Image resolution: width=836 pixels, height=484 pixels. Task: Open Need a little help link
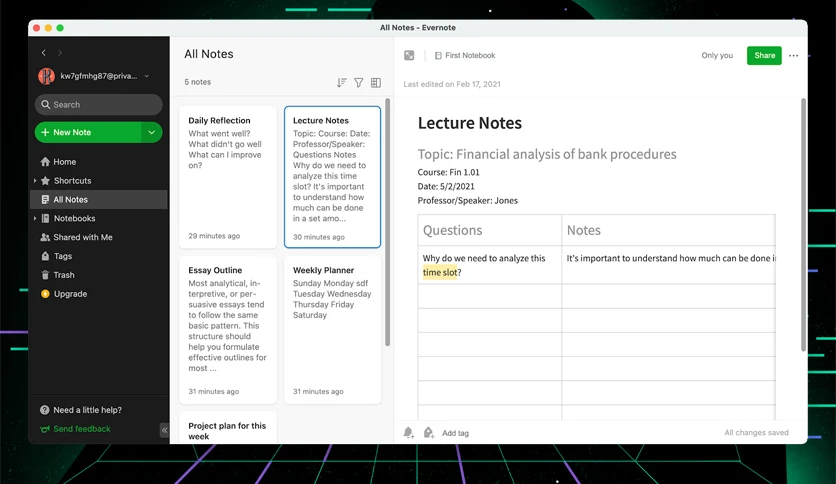click(87, 410)
